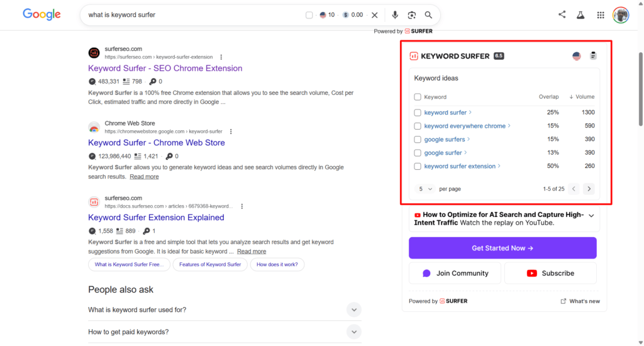Click the YouTube icon beside the webinar announcement
The height and width of the screenshot is (346, 644).
coord(418,215)
